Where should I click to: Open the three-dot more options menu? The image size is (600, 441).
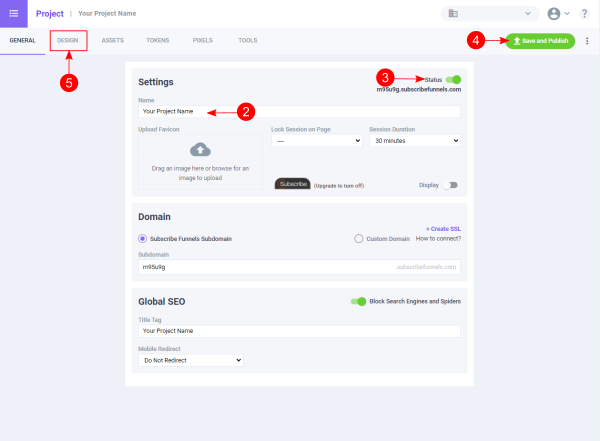(x=587, y=41)
